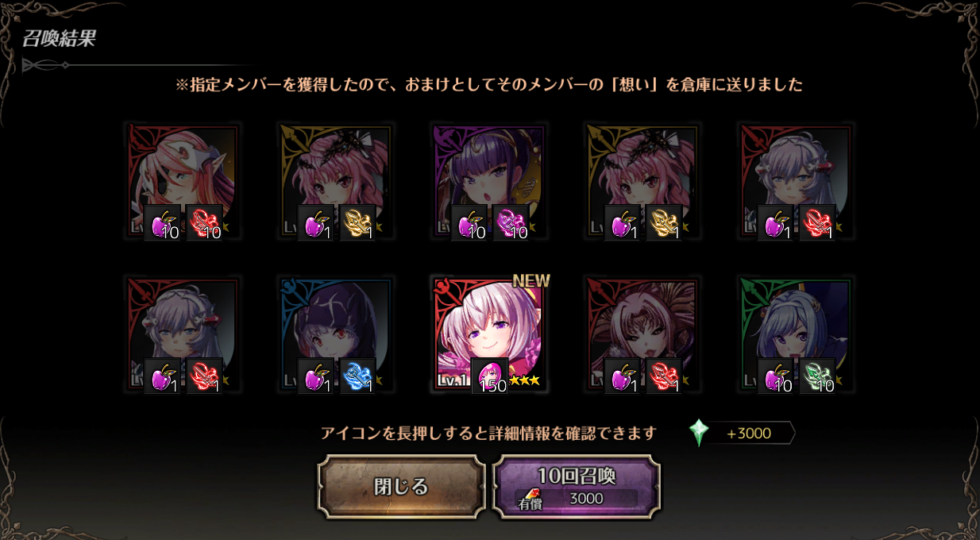Tap the green feather item on the green-framed card
Screen dimensions: 980x540
(x=817, y=376)
